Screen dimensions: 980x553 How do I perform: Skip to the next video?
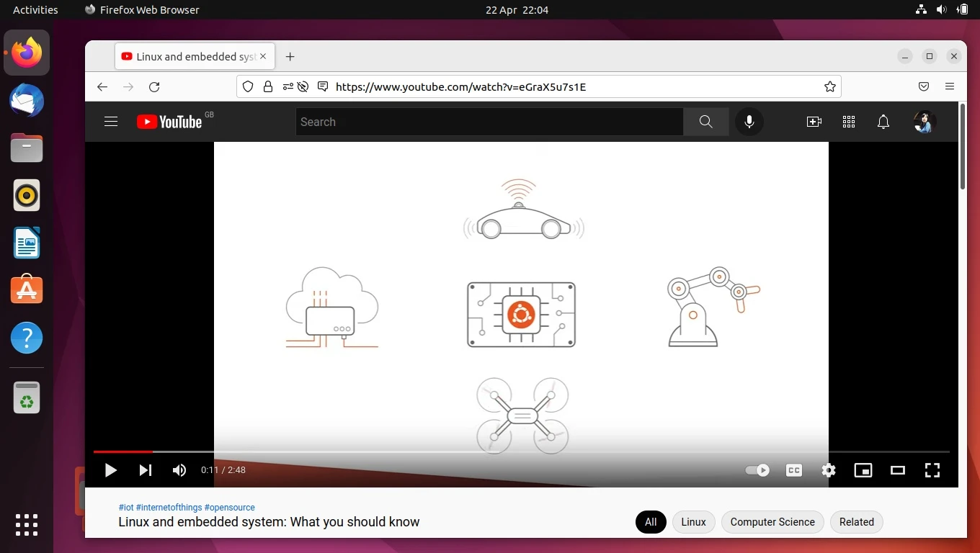146,470
